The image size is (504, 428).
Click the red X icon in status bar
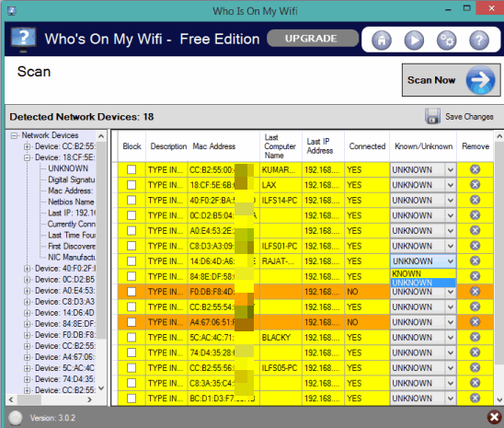(x=494, y=417)
